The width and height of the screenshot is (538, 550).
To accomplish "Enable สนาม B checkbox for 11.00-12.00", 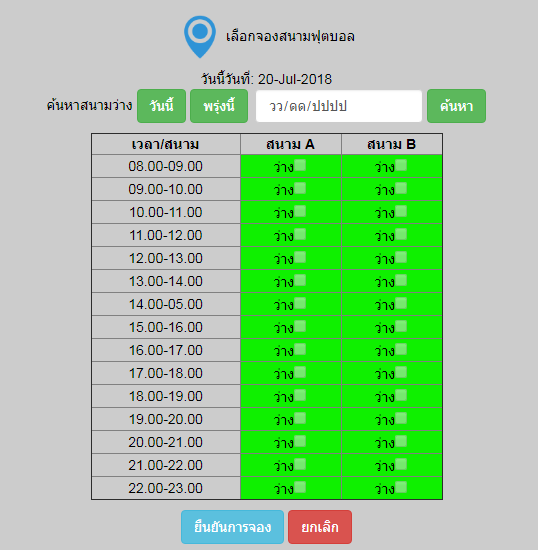I will (x=401, y=234).
